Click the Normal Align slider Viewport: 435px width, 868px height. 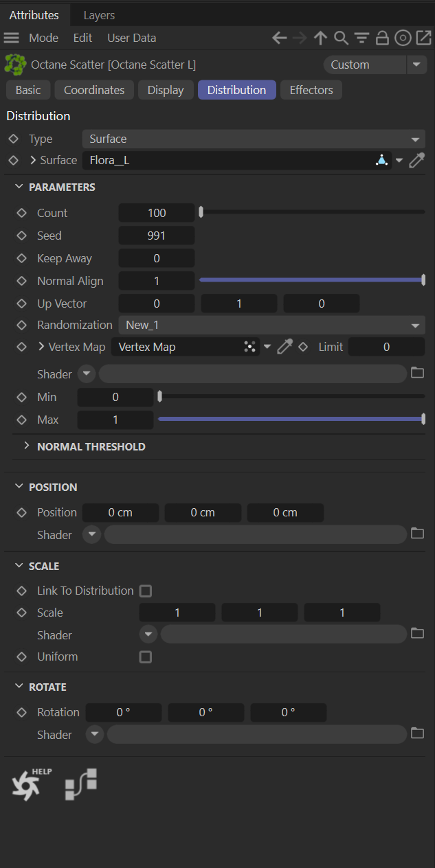tap(311, 280)
